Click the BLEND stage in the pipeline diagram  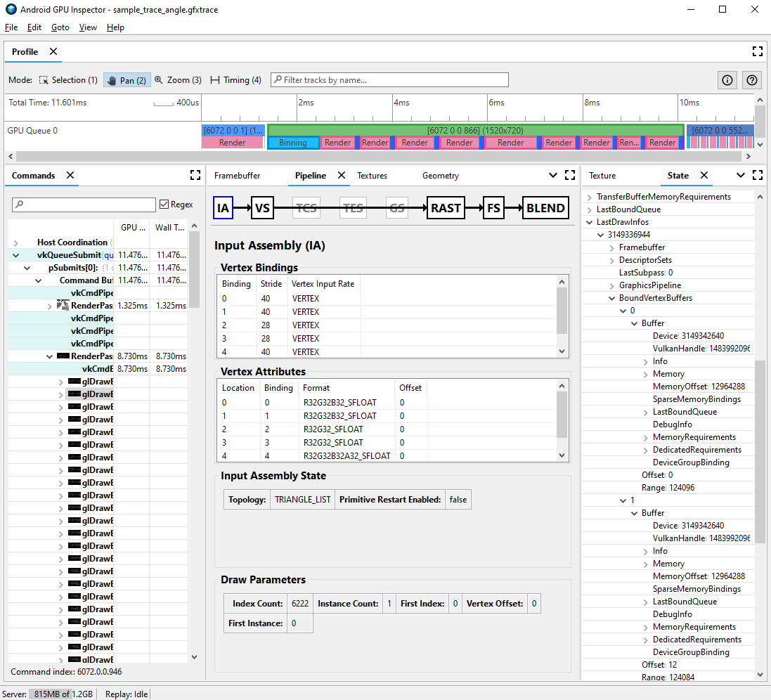(x=545, y=207)
